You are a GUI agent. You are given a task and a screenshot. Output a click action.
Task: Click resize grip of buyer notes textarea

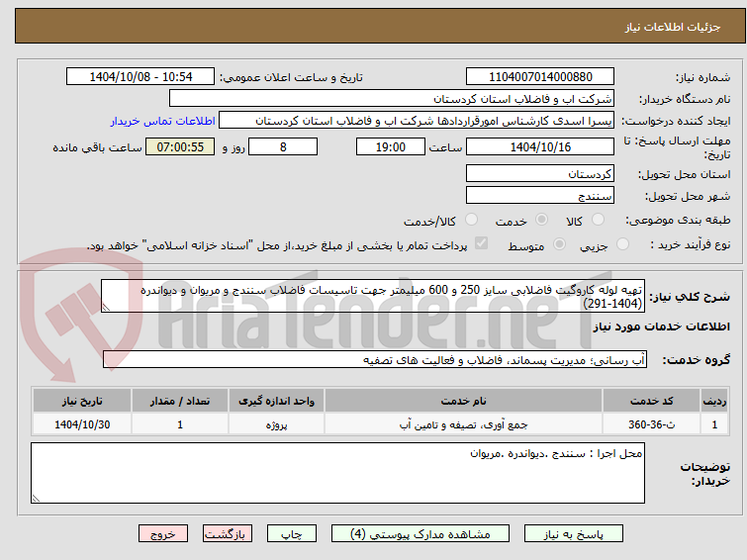point(36,498)
